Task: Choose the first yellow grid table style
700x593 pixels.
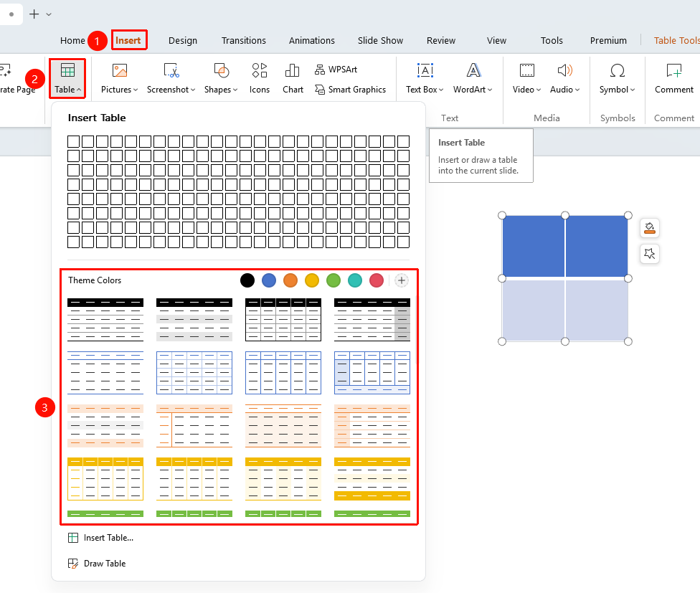Action: pyautogui.click(x=105, y=479)
